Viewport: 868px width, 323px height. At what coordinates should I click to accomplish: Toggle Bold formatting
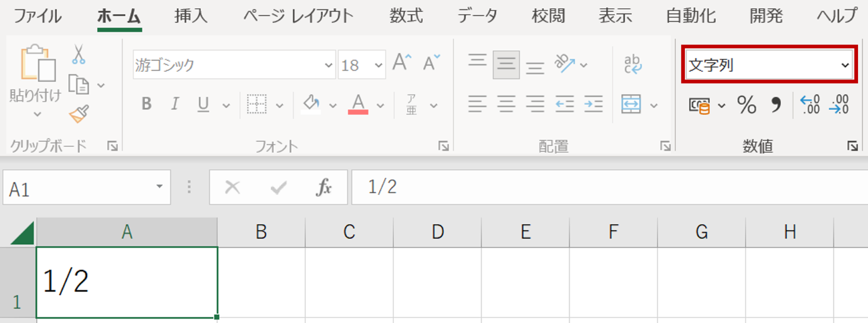point(146,104)
